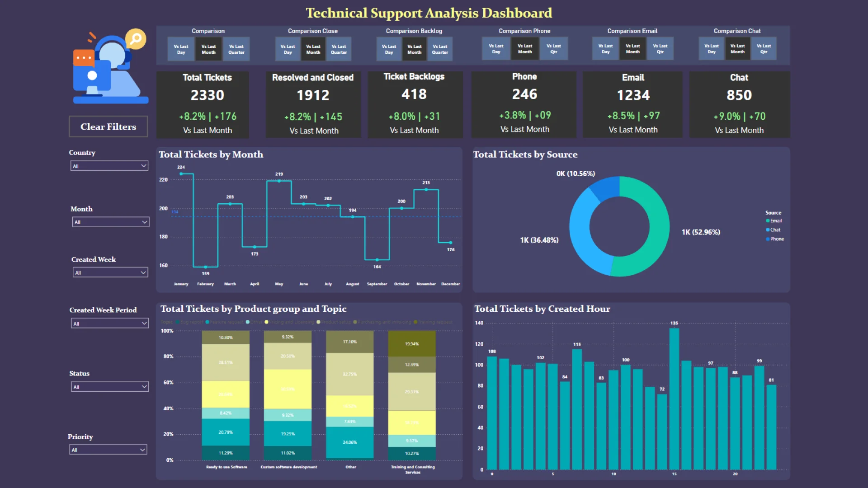Click the 19.94% segment in Training and Consulting
The height and width of the screenshot is (488, 868).
click(412, 344)
